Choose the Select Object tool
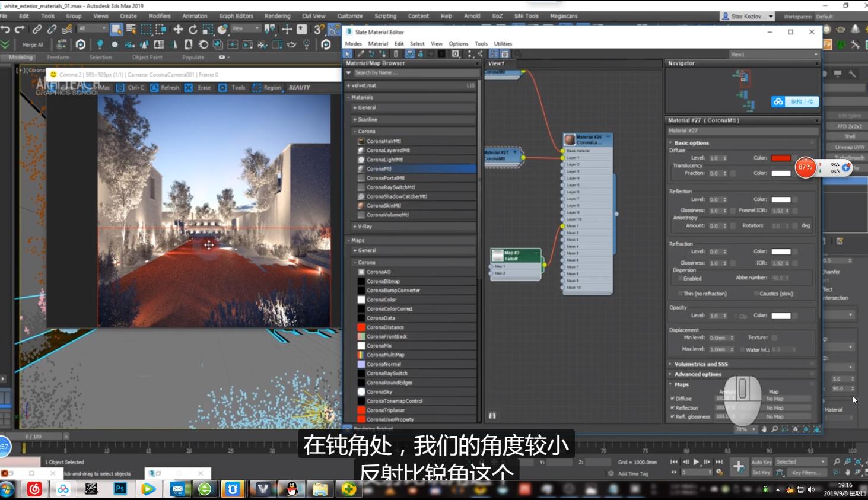 point(116,29)
